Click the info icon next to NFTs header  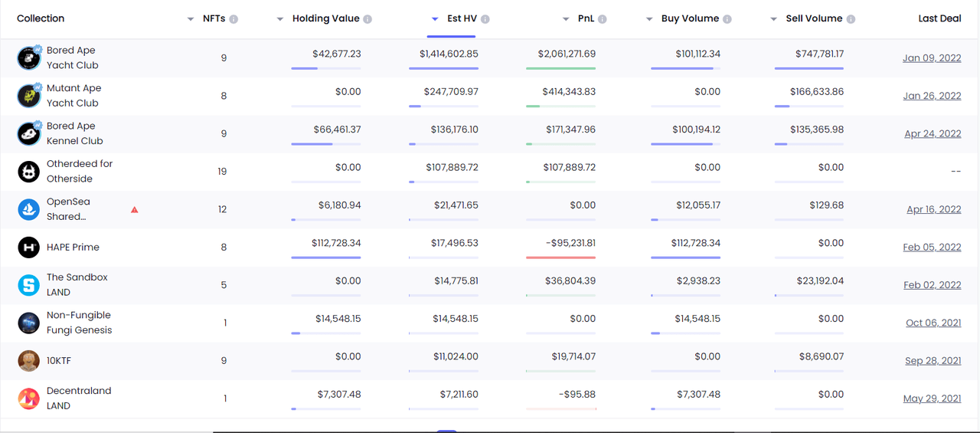click(234, 19)
